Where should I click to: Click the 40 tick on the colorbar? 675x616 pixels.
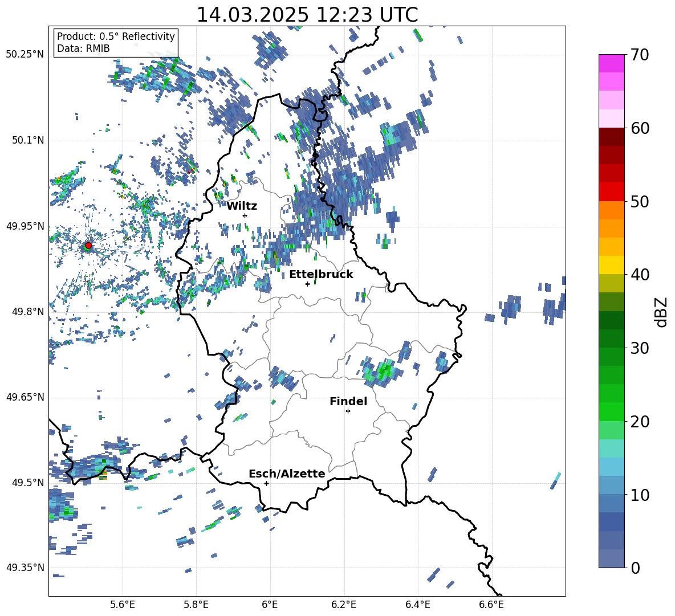[639, 275]
